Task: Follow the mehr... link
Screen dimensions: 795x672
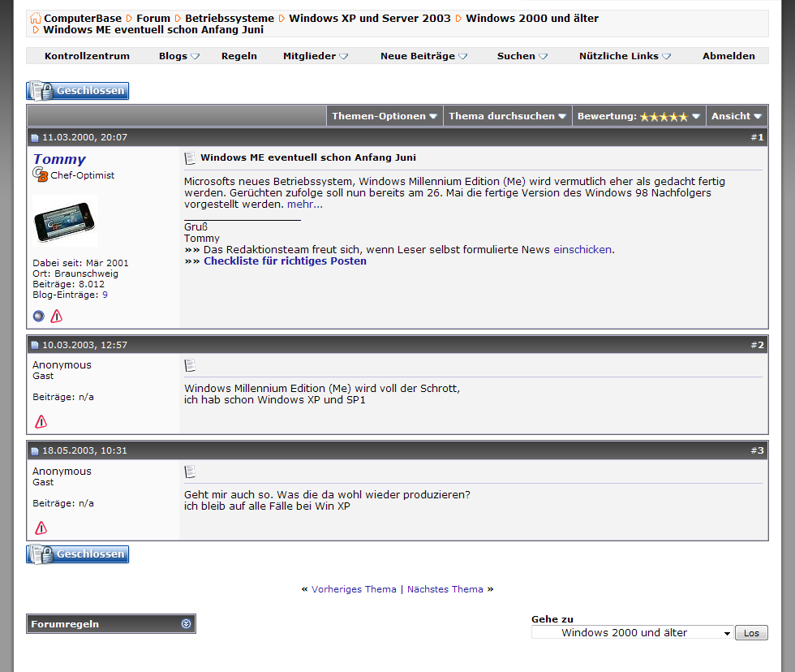Action: tap(305, 205)
